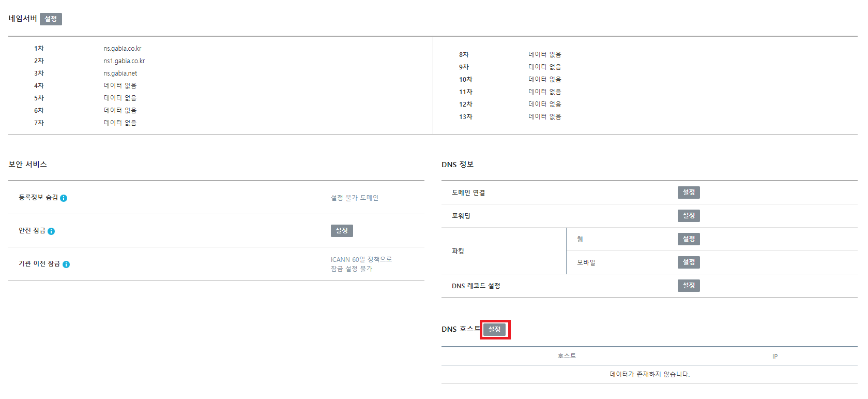Image resolution: width=868 pixels, height=399 pixels.
Task: Click the 설정 불가 도메인 text
Action: tap(355, 198)
